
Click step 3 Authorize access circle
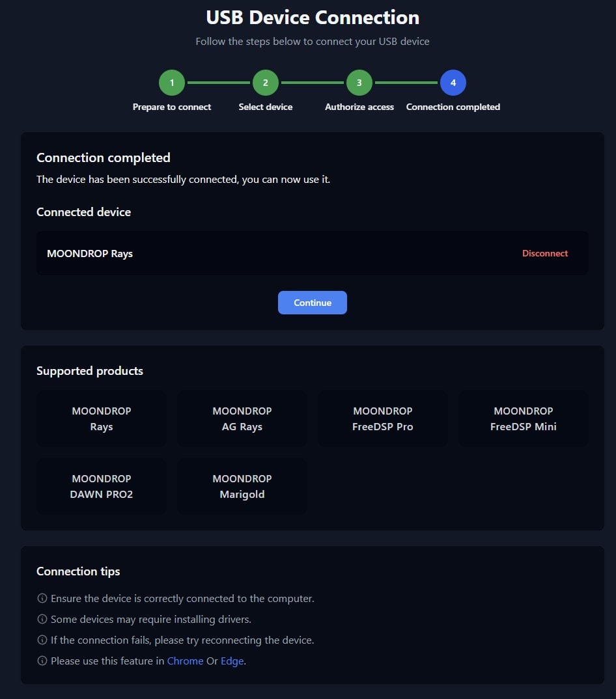tap(359, 83)
